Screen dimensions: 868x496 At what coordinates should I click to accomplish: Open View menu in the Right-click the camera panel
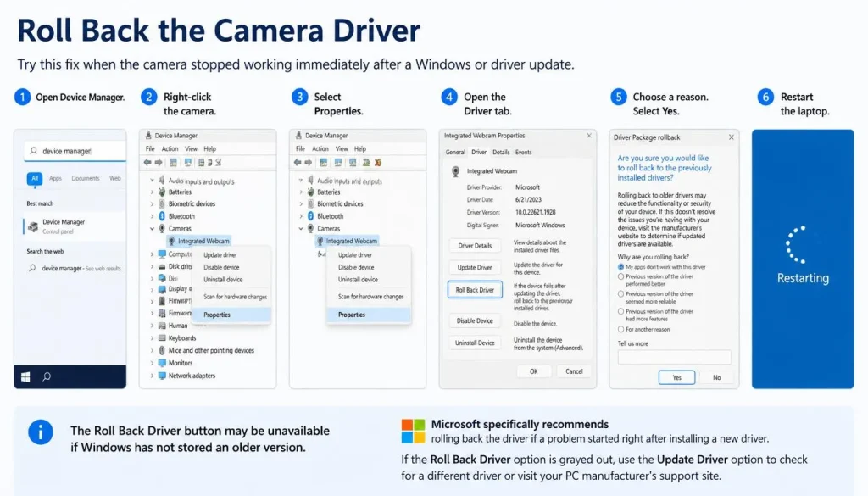191,149
